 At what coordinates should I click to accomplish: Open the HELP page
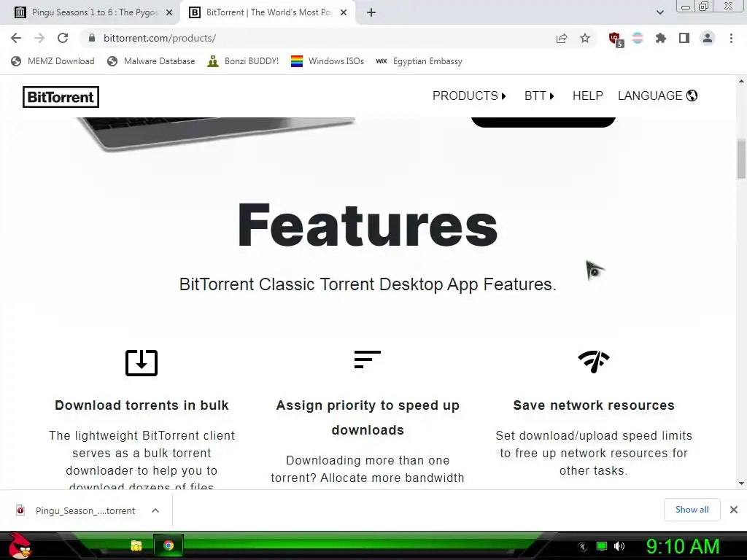pos(587,96)
